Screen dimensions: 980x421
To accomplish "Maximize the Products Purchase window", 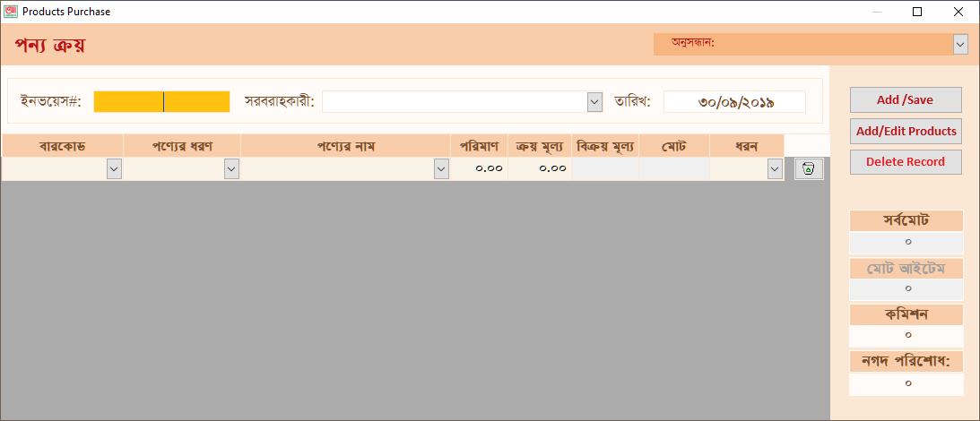I will point(917,12).
